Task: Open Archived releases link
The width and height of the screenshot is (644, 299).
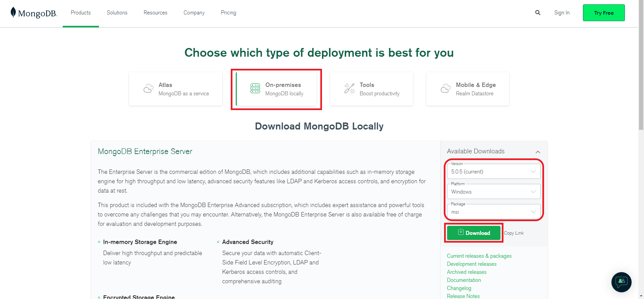Action: click(467, 272)
